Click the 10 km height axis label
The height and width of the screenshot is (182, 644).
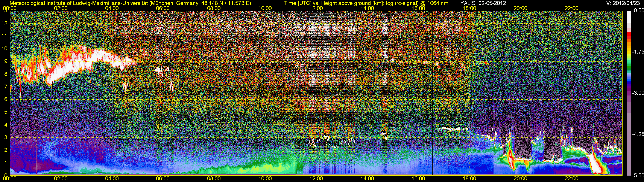[5, 49]
